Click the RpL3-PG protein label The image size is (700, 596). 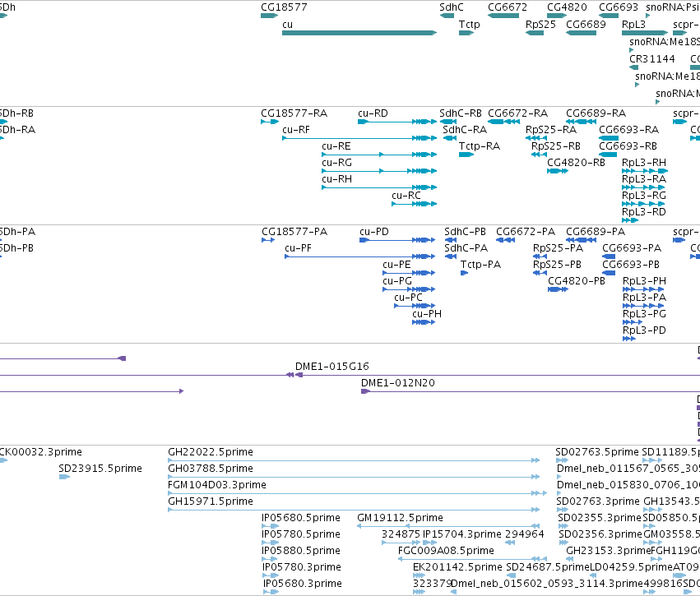coord(644,314)
